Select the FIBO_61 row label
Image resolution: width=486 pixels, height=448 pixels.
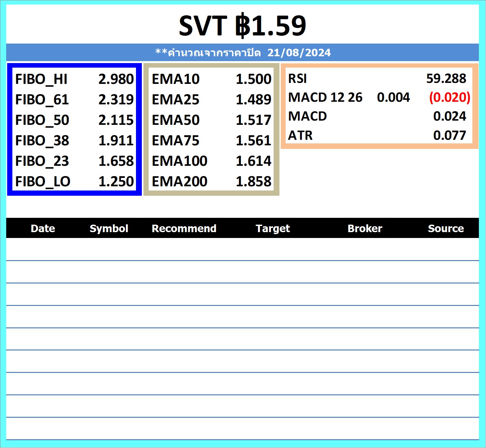[42, 99]
